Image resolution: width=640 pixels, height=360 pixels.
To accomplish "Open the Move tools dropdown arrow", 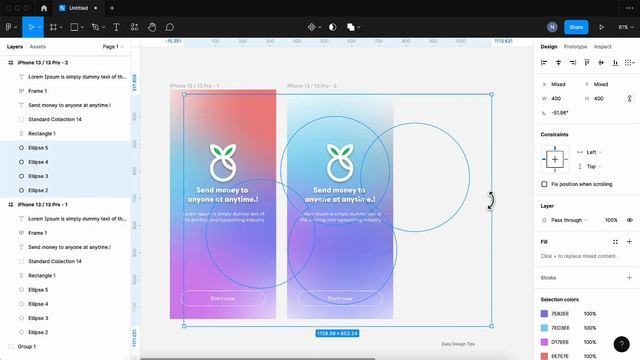I will tap(40, 27).
